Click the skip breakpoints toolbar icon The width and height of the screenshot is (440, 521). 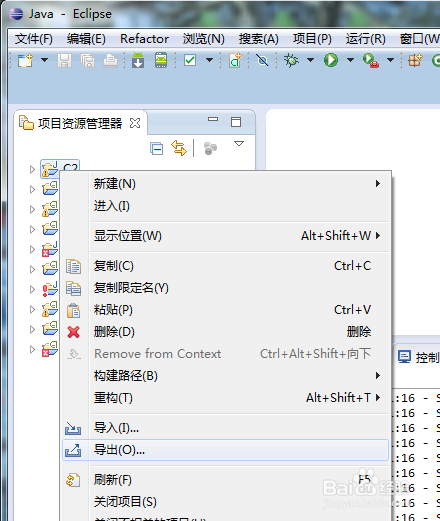click(262, 60)
